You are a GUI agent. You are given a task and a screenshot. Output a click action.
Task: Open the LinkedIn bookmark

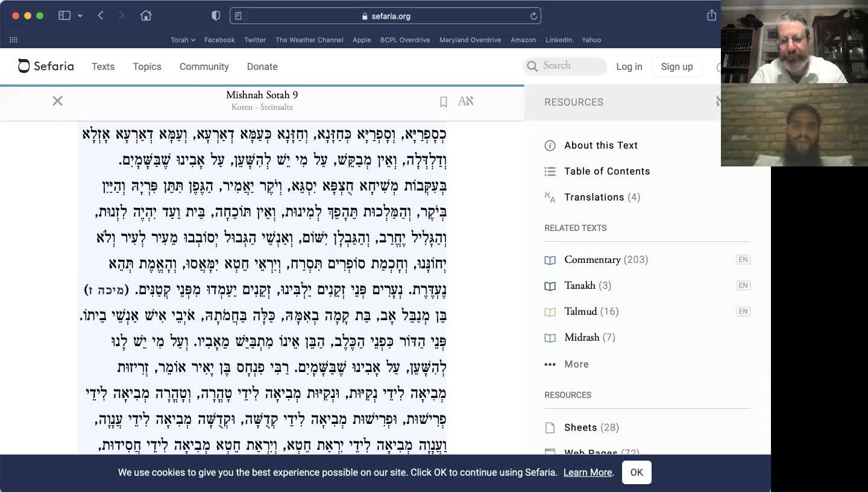559,40
